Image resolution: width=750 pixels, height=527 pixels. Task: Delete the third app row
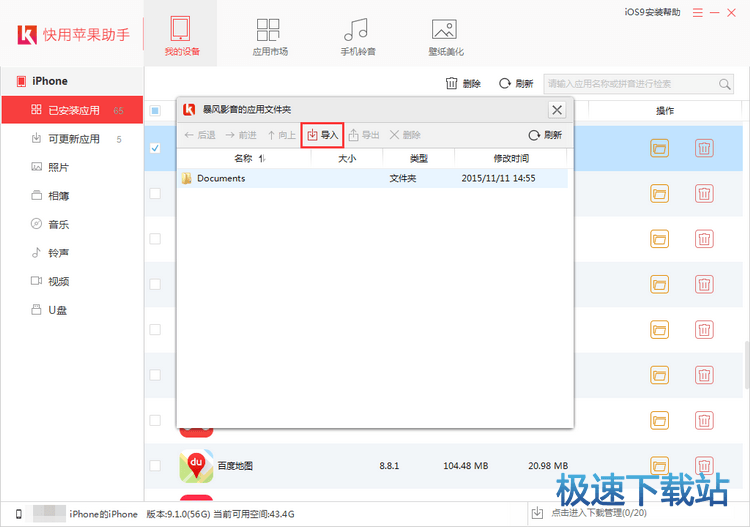pos(704,239)
